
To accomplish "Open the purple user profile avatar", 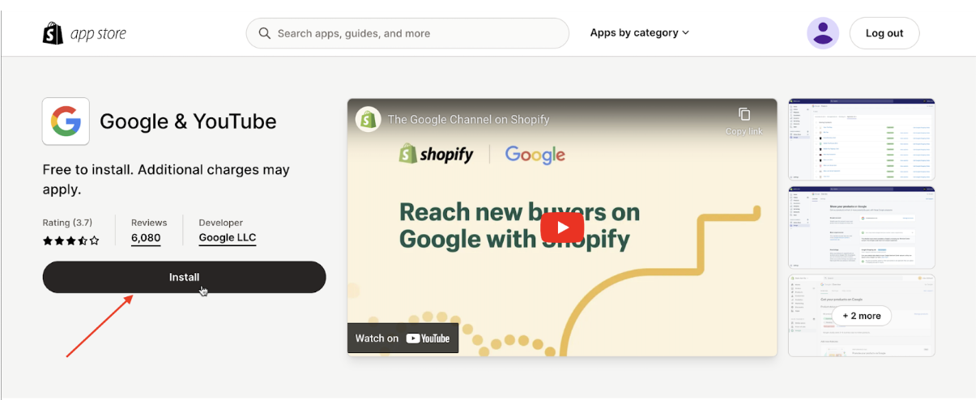I will click(x=823, y=33).
